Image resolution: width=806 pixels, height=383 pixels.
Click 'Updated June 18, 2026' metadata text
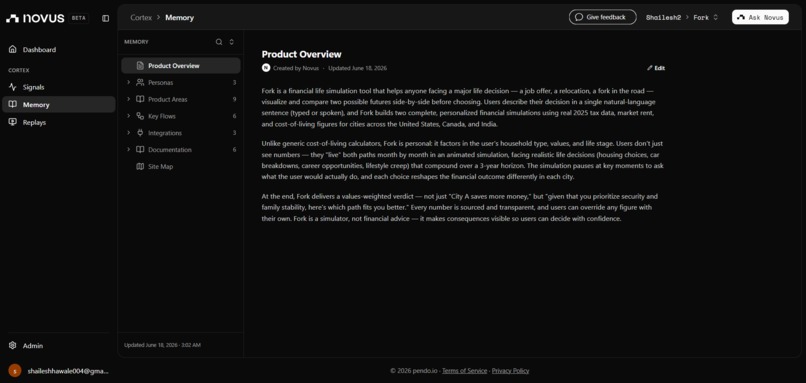click(x=357, y=68)
